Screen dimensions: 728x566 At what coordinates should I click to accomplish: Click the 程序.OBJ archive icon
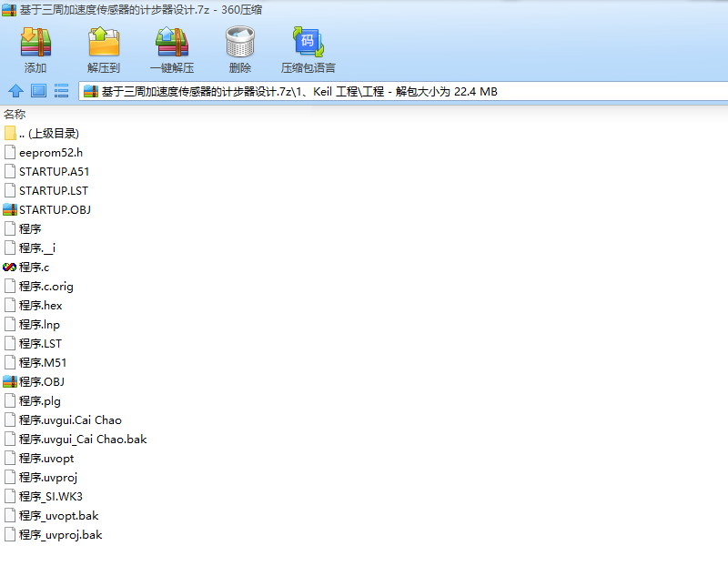tap(10, 381)
